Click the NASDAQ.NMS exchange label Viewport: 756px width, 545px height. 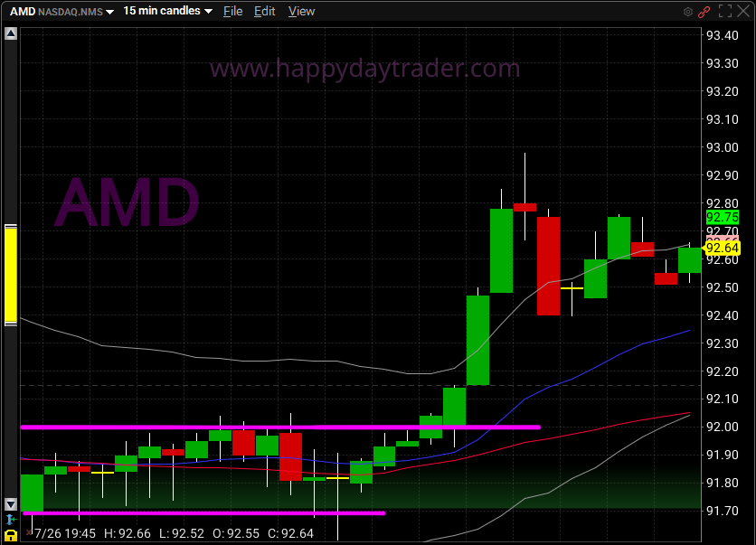point(71,12)
